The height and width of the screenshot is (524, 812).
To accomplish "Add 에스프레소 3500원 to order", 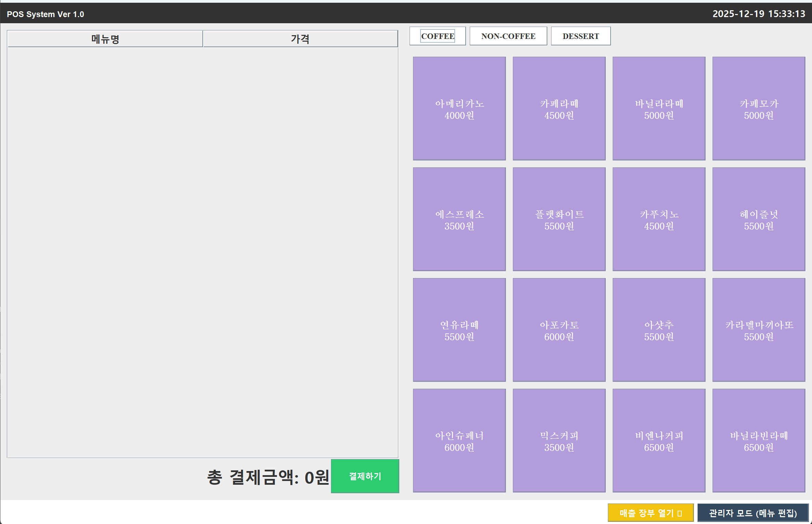I will pyautogui.click(x=459, y=219).
